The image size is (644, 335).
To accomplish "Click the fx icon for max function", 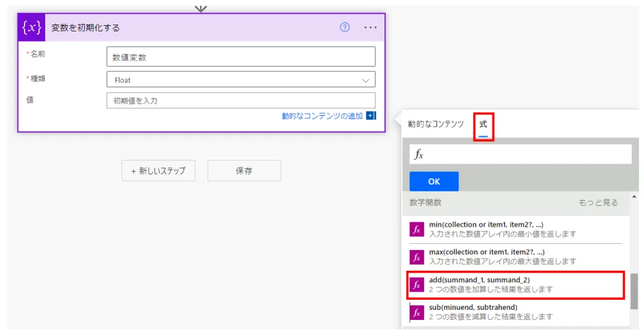I will [x=416, y=257].
